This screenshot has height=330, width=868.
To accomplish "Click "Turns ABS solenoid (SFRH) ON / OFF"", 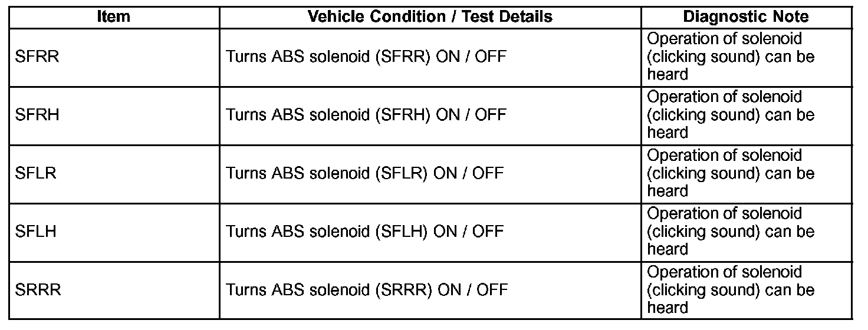I will 366,115.
